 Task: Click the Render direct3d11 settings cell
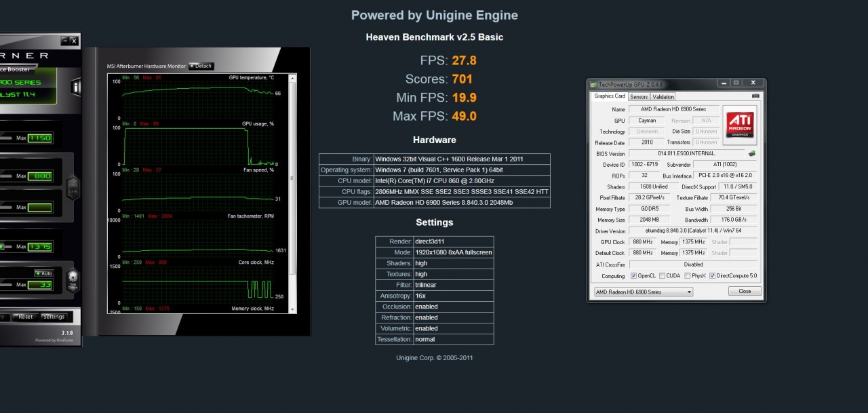click(453, 241)
